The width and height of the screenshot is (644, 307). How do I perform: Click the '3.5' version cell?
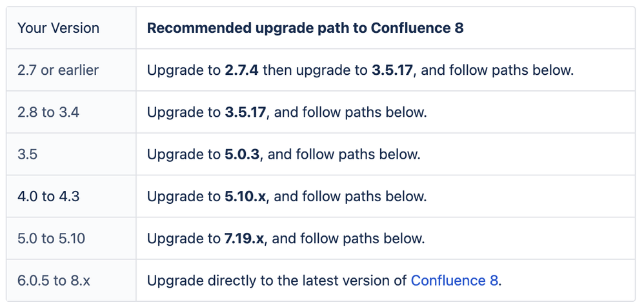coord(71,154)
